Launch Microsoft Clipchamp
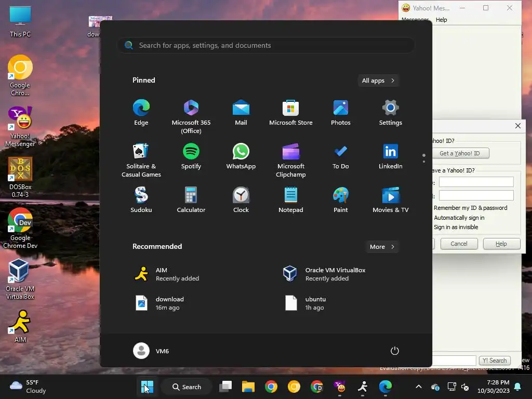 291,161
